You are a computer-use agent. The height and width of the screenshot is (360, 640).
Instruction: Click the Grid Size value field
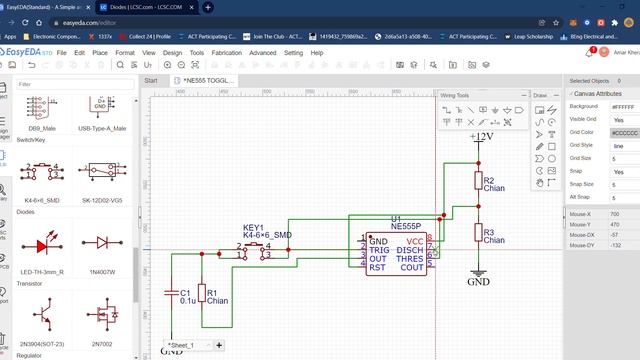625,159
